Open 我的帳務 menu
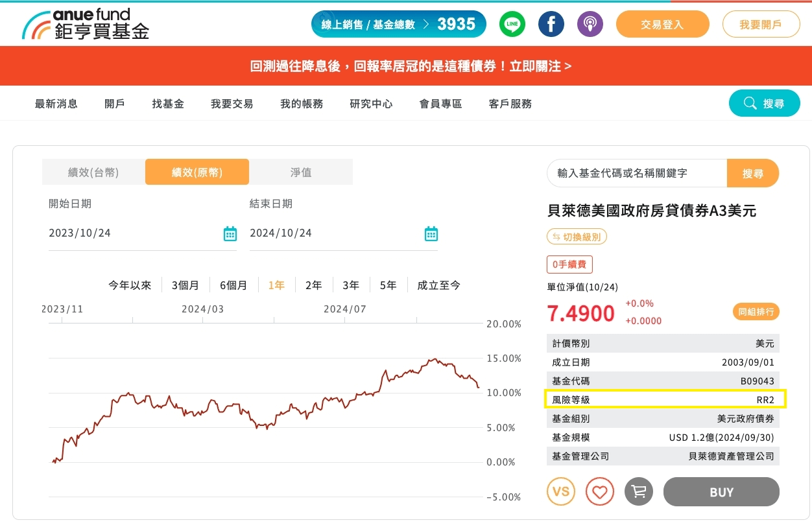 pyautogui.click(x=302, y=104)
